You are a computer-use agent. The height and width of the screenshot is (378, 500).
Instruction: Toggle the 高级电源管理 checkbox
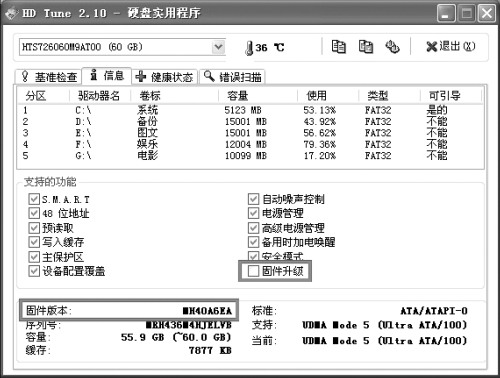[253, 228]
